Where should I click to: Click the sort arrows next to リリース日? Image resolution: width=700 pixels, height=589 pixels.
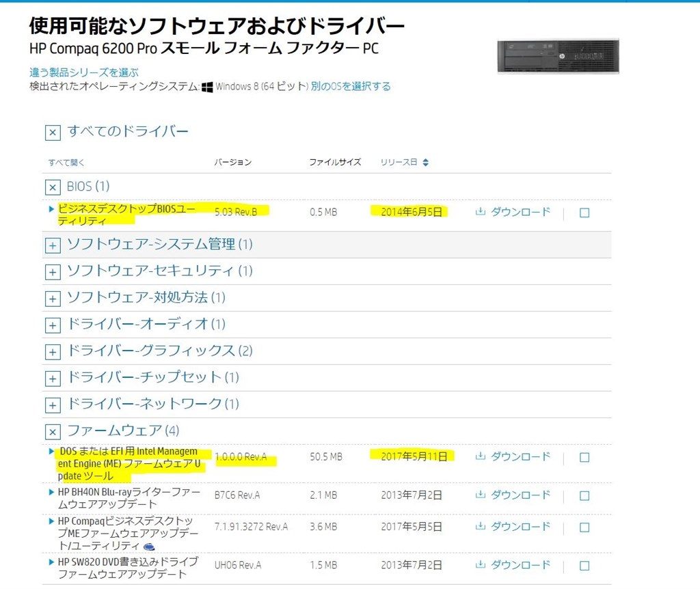425,163
